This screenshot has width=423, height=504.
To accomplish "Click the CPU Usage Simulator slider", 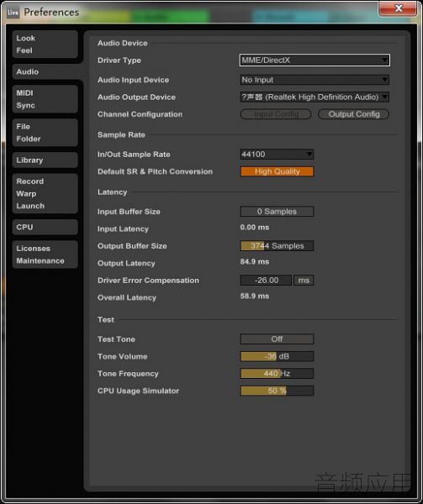I will tap(277, 391).
